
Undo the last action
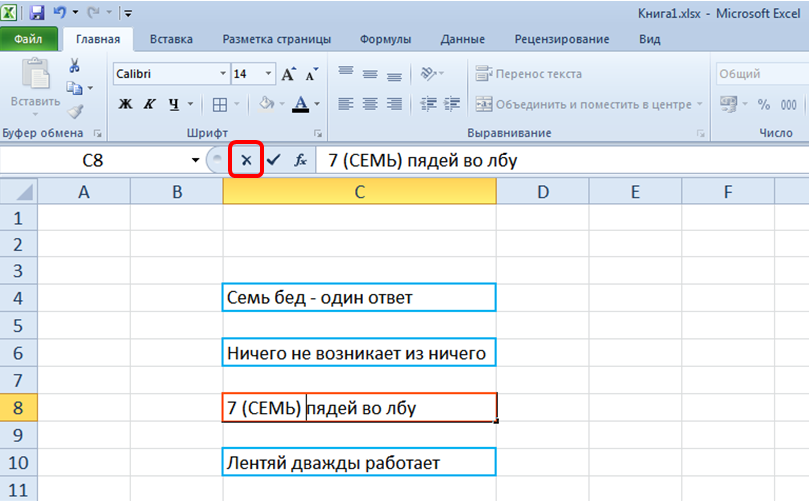coord(62,14)
